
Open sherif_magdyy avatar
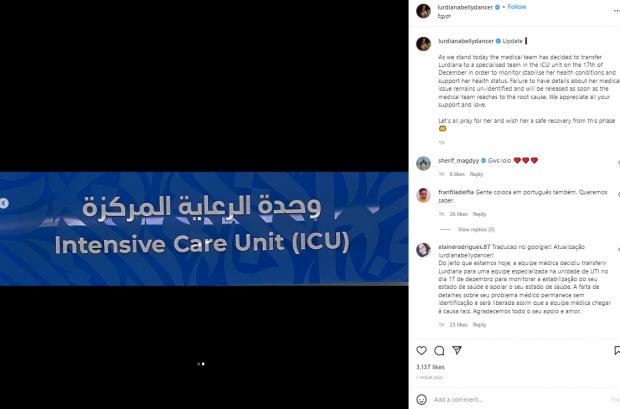(x=423, y=163)
